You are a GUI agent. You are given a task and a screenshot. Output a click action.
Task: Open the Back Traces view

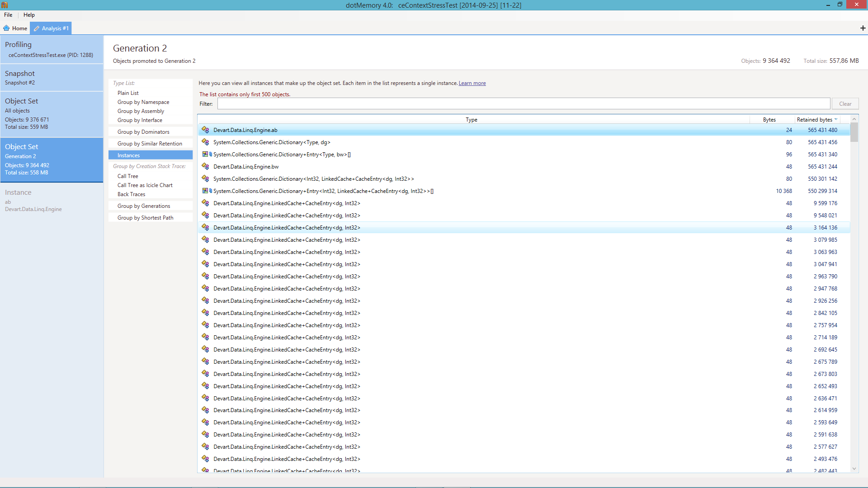131,194
